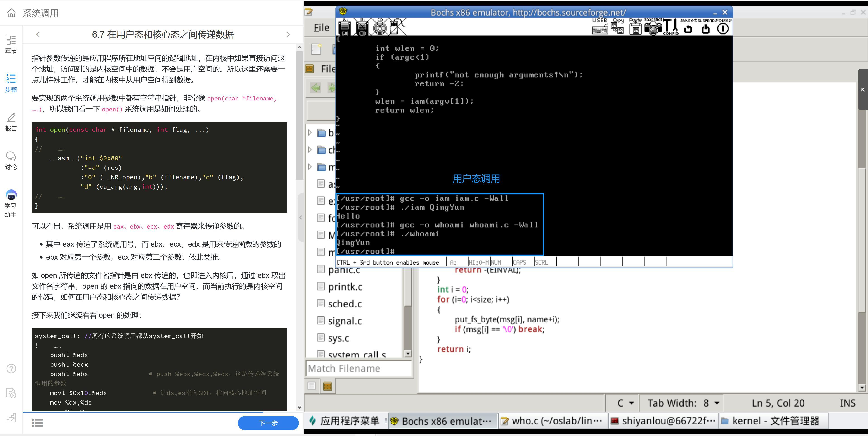Click Bochs Power button icon
Screen dimensions: 868x436
[723, 26]
